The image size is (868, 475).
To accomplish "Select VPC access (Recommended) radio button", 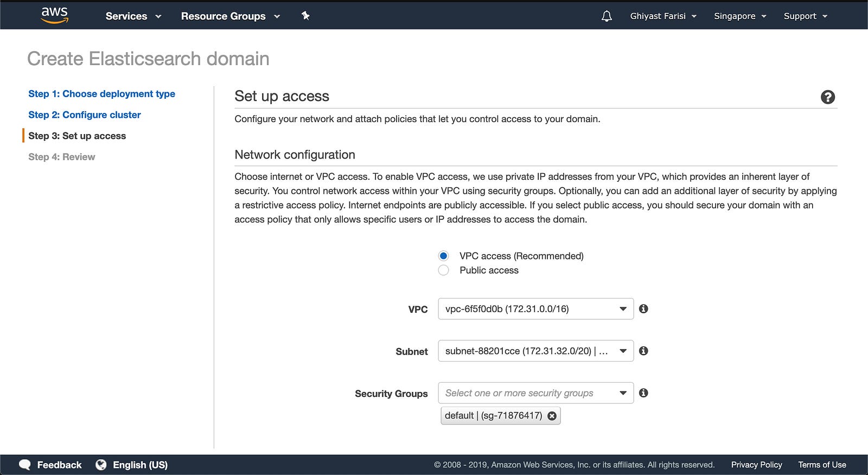I will click(x=444, y=256).
